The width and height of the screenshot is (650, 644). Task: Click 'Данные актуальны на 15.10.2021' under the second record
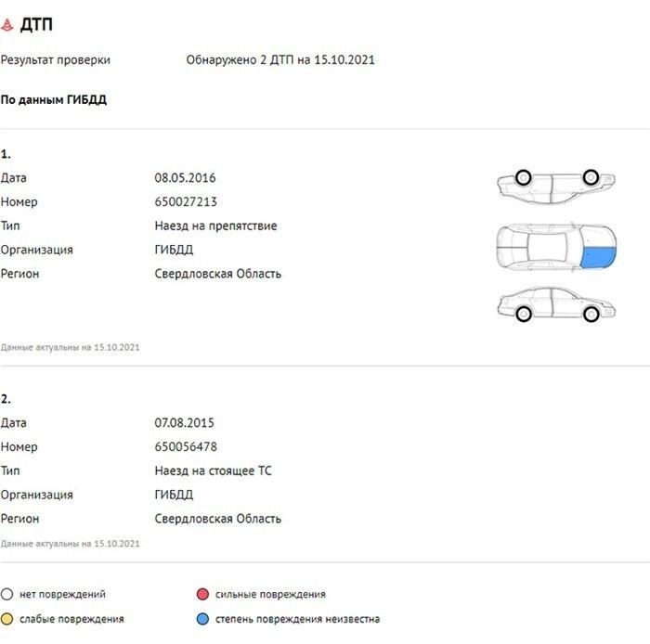click(70, 543)
